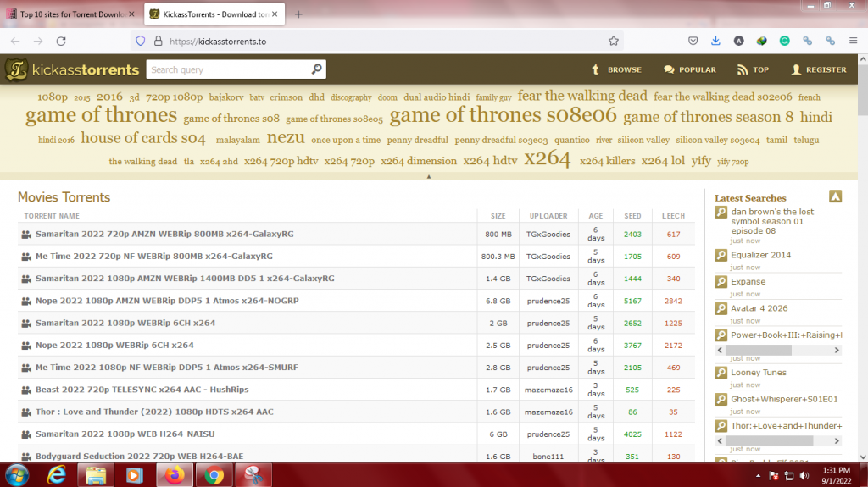
Task: Open Me Time 2022 720p NF WEBRip torrent
Action: pyautogui.click(x=154, y=257)
